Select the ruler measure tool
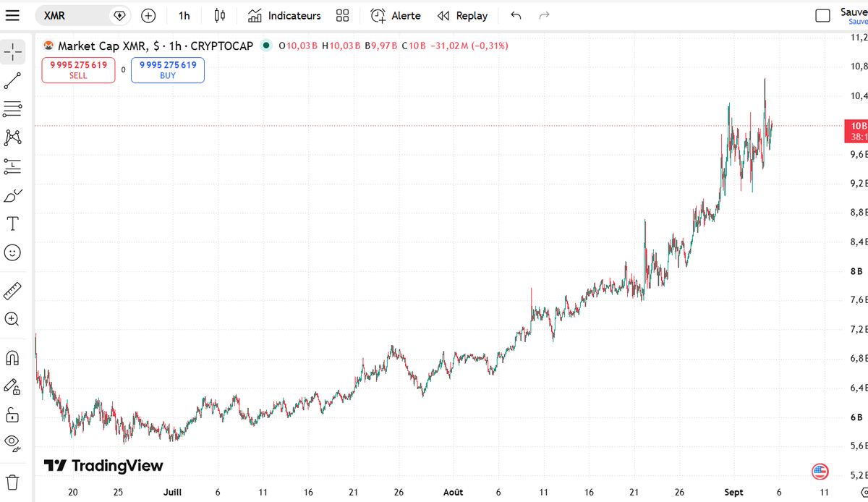Image resolution: width=868 pixels, height=502 pixels. click(x=12, y=291)
